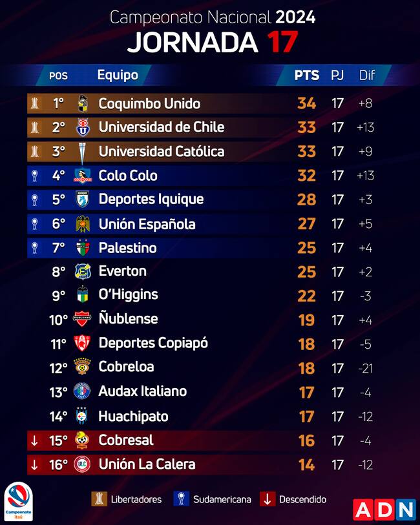Click the Cobreloa team crest
The height and width of the screenshot is (525, 420).
(x=82, y=367)
